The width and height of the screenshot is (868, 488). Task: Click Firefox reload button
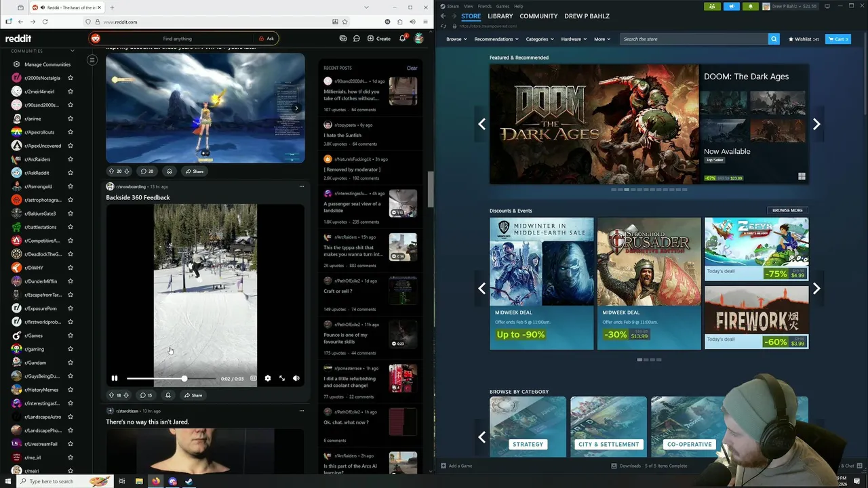(x=45, y=22)
